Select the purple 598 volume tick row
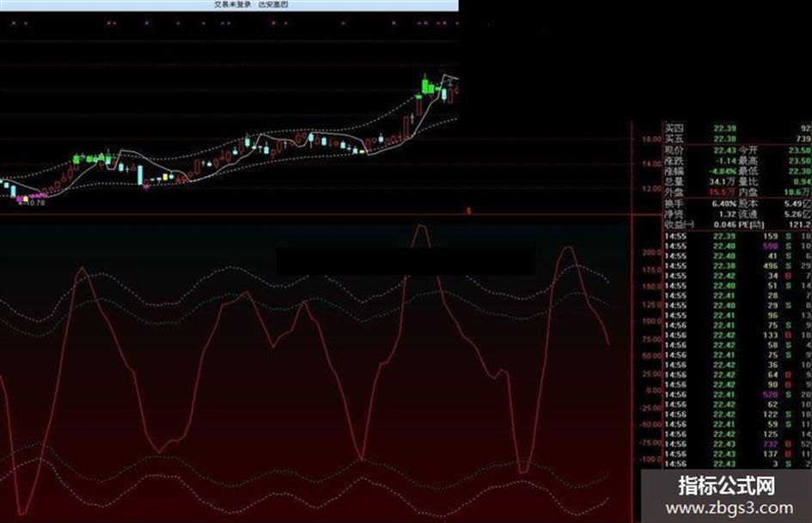The width and height of the screenshot is (812, 523). click(738, 246)
